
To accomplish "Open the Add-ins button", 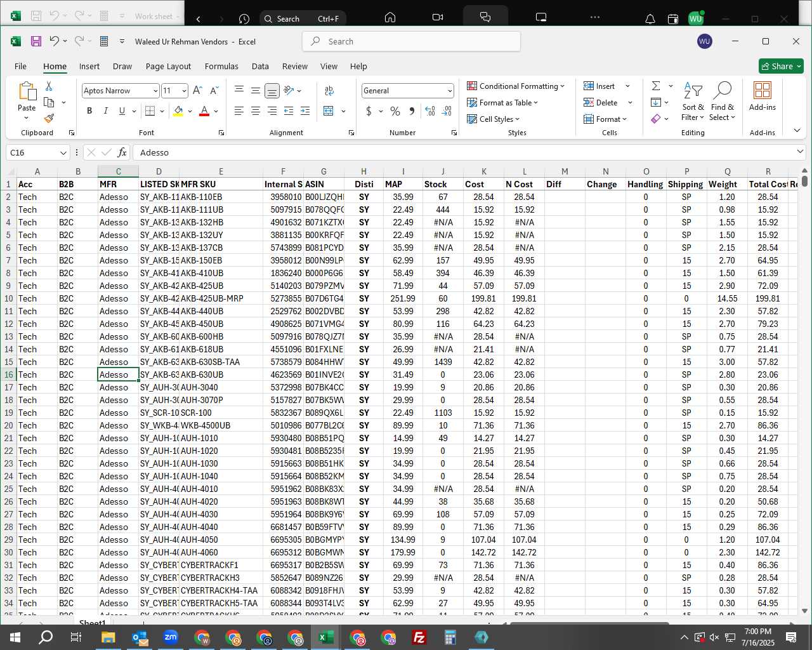I will [763, 96].
